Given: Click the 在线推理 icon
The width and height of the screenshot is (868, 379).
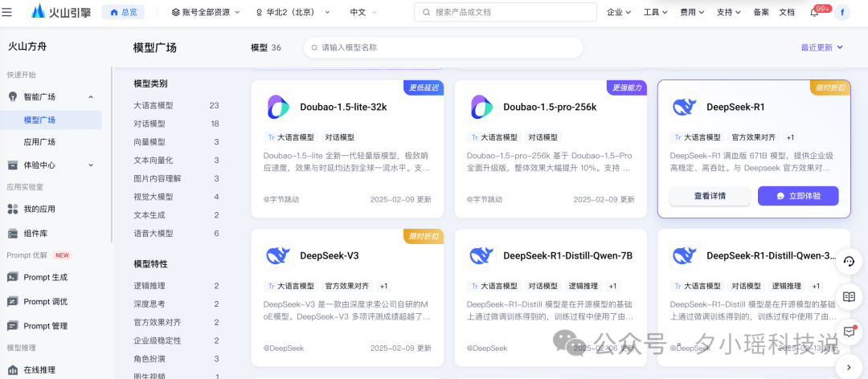Looking at the screenshot, I should point(13,369).
